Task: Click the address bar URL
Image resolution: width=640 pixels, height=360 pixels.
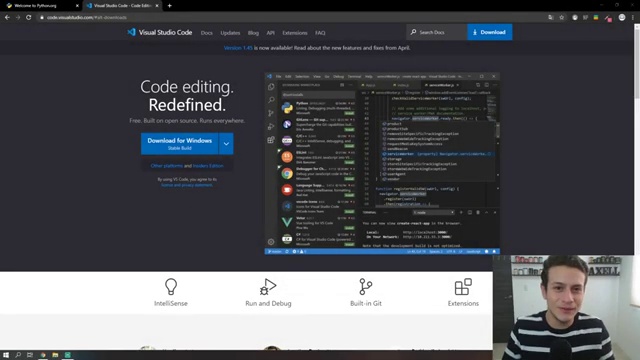Action: tap(87, 17)
